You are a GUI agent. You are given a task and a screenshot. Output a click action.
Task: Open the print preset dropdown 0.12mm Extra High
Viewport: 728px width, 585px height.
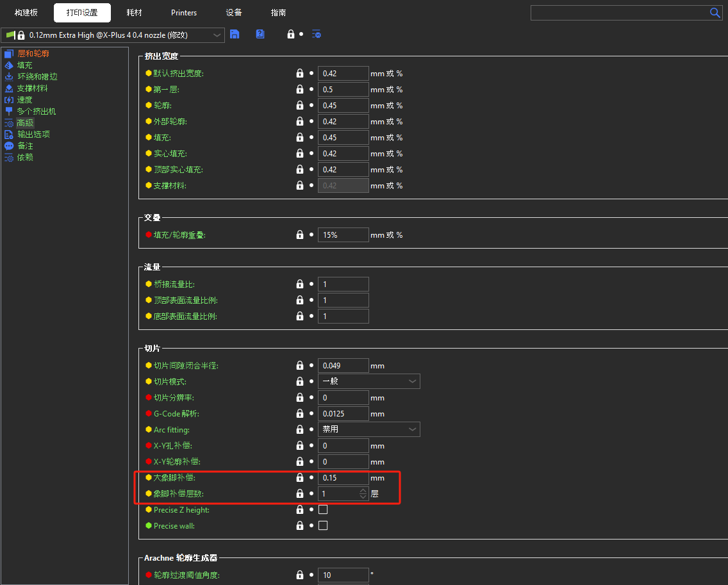[x=113, y=35]
